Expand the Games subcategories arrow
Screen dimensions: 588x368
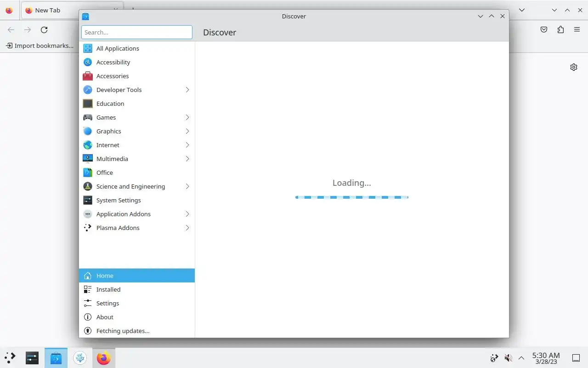point(187,117)
